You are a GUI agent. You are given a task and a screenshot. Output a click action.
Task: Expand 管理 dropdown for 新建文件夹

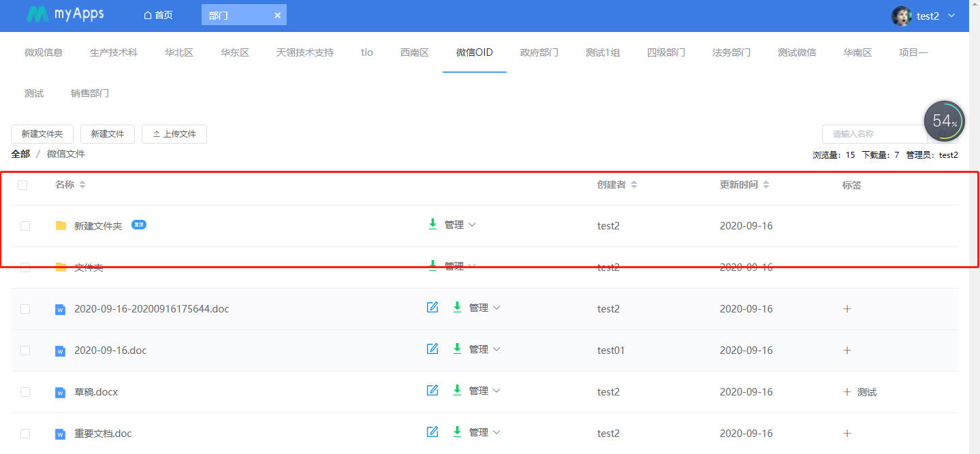(460, 225)
